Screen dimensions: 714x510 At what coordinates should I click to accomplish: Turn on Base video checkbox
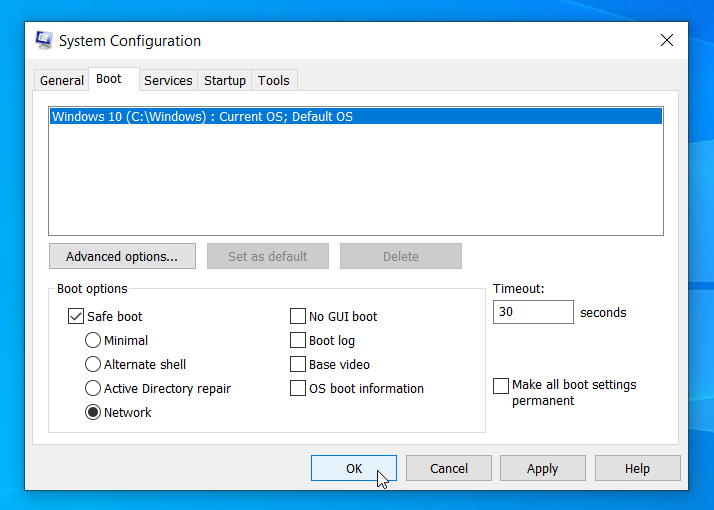coord(298,364)
